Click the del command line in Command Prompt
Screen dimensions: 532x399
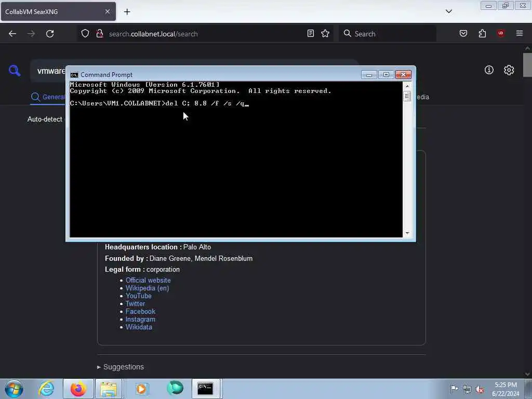pyautogui.click(x=159, y=103)
